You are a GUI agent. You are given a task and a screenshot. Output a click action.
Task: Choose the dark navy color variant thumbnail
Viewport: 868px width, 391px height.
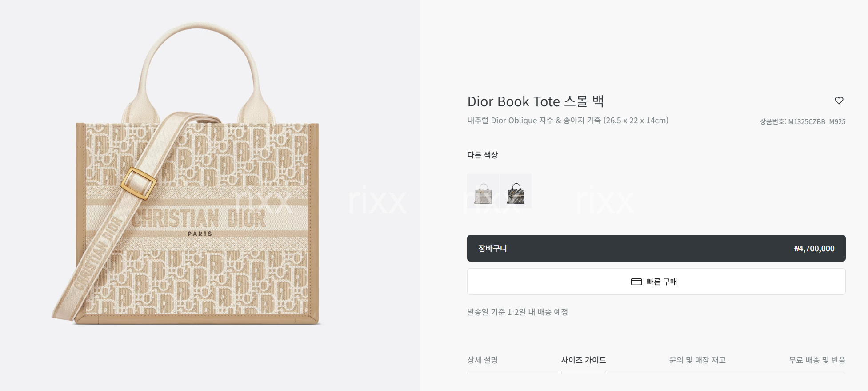point(516,191)
